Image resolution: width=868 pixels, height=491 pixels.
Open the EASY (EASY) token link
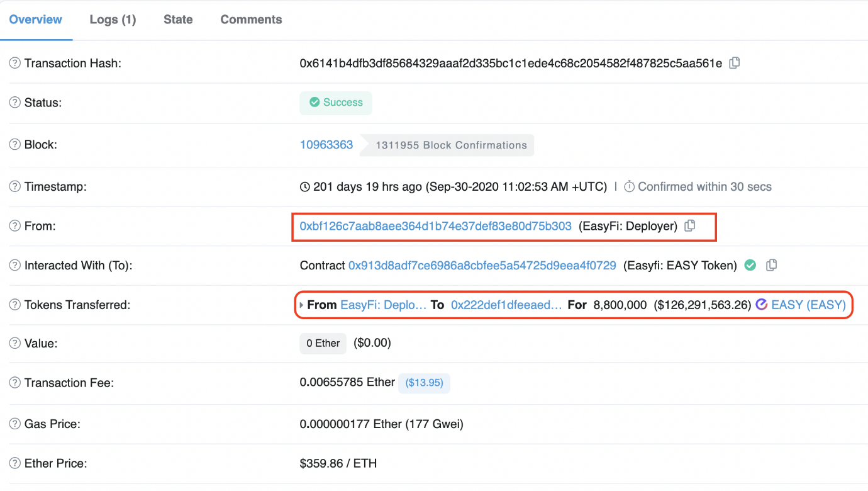coord(808,305)
